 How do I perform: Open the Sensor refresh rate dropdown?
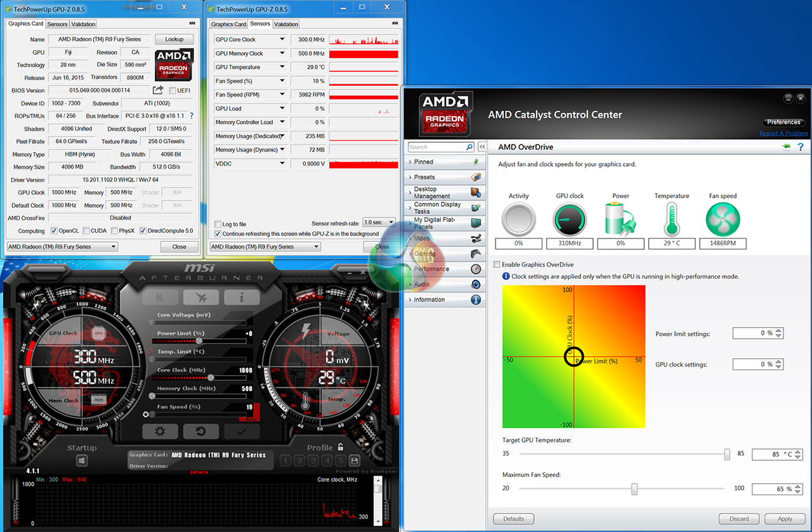tap(379, 223)
